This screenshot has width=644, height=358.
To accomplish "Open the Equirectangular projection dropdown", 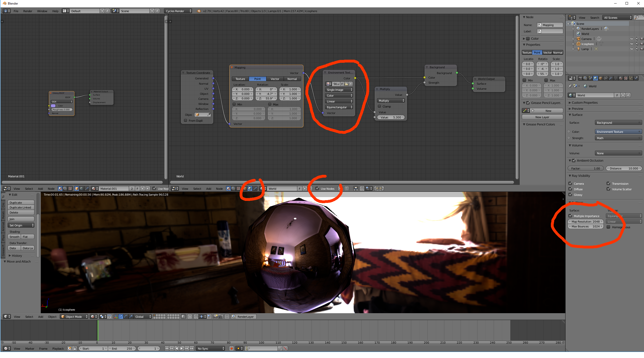I will click(x=339, y=107).
